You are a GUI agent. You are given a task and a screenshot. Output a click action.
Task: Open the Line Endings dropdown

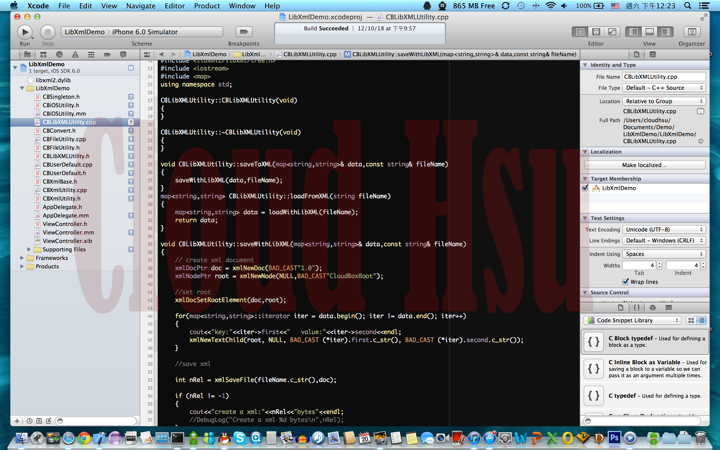point(664,241)
